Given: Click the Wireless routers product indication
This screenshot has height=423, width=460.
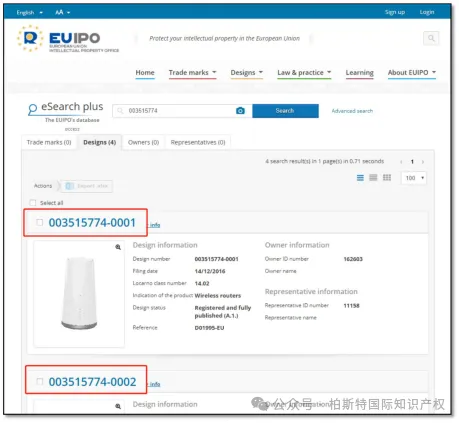Looking at the screenshot, I should click(x=218, y=296).
